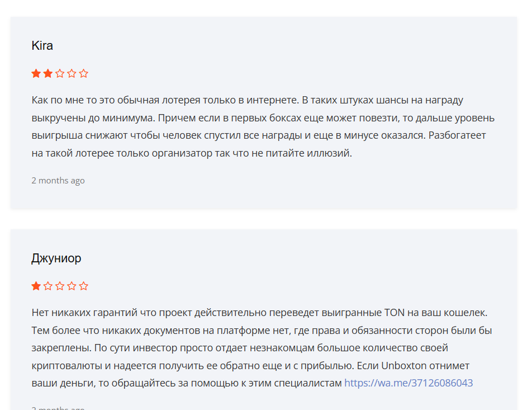The height and width of the screenshot is (410, 532).
Task: Click the third star in Джуниор's rating
Action: pos(60,286)
